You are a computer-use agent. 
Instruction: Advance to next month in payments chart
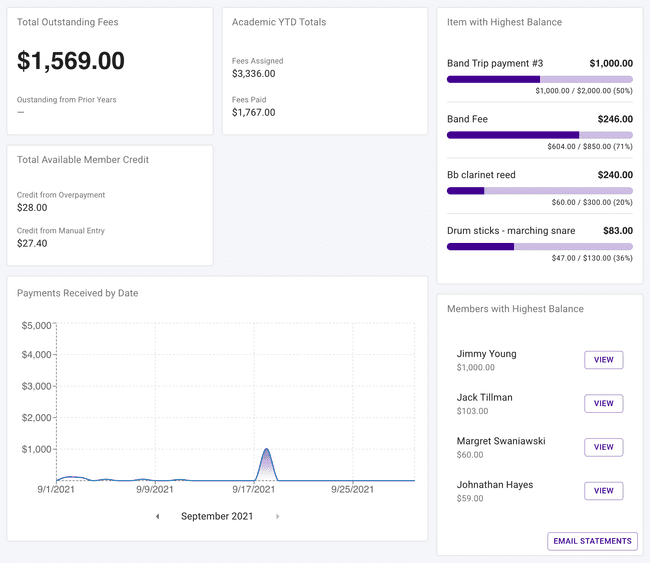[277, 516]
